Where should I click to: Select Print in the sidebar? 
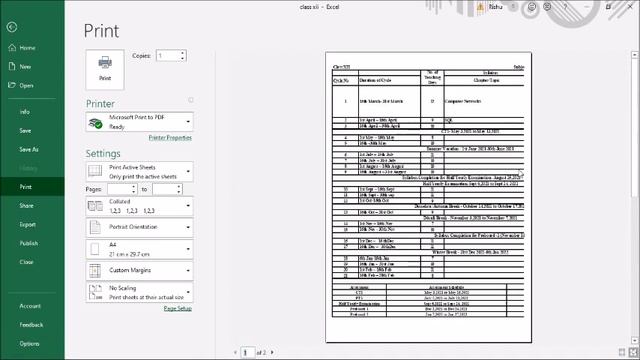point(32,187)
